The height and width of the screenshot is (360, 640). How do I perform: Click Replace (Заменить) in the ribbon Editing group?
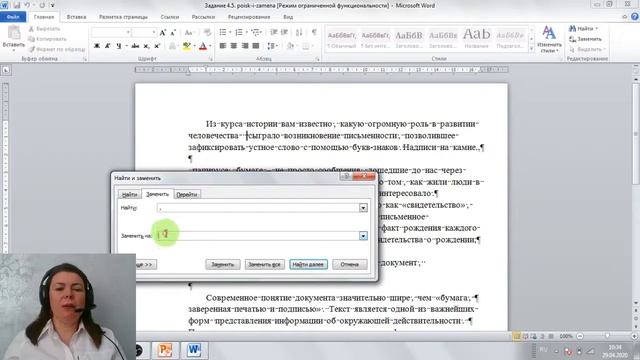tap(585, 39)
